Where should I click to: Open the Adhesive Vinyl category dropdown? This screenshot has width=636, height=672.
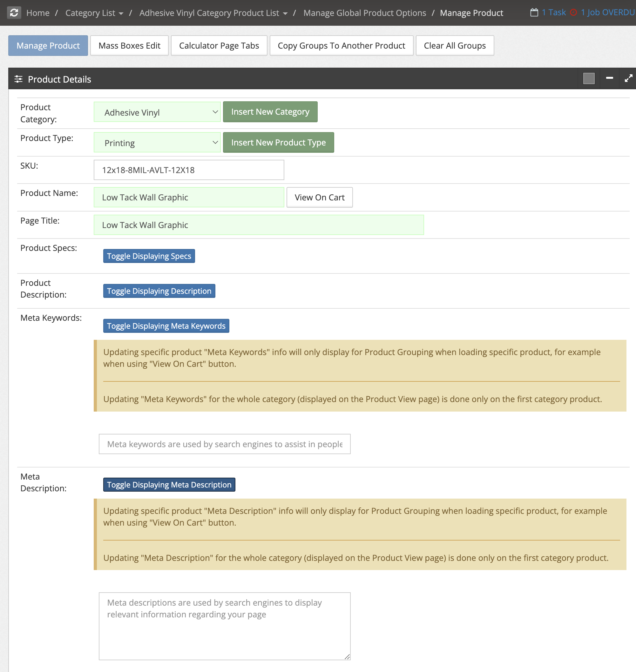click(x=157, y=112)
